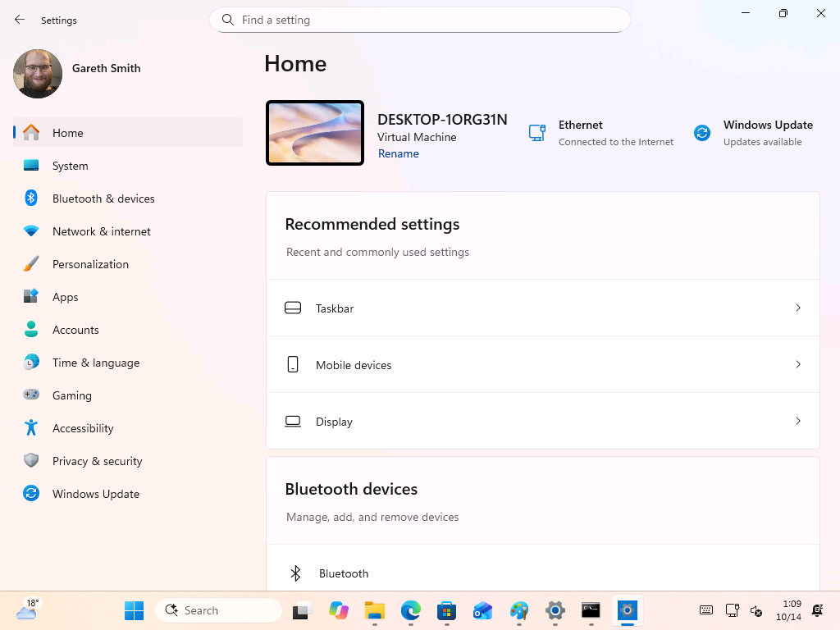Open Microsoft Store from the taskbar
Image resolution: width=840 pixels, height=630 pixels.
[447, 610]
